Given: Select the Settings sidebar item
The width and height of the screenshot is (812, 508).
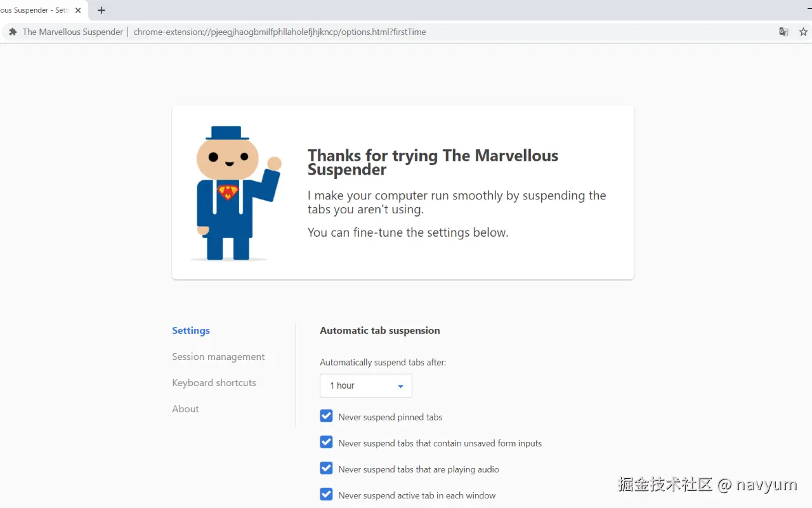Looking at the screenshot, I should point(191,330).
